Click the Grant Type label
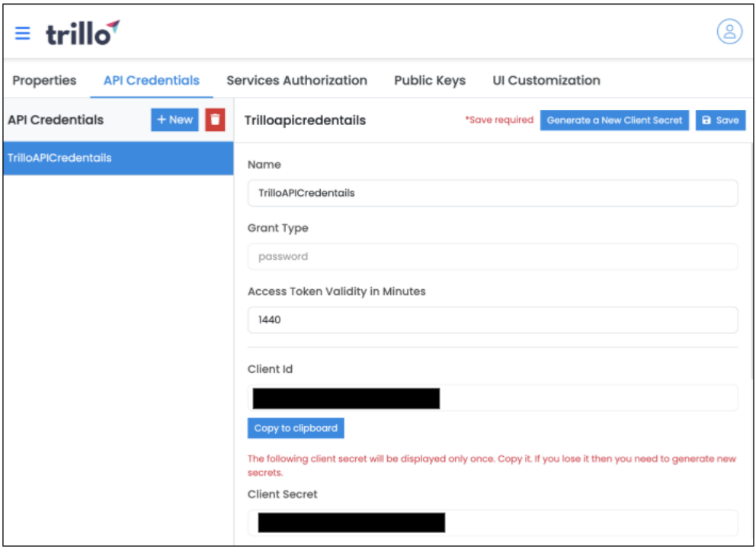Screen dimensions: 756x553 (277, 228)
